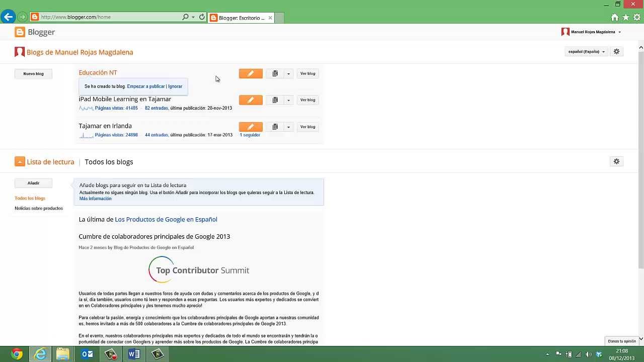Click Ver blog for iPad Mobile Learning
The image size is (644, 362).
pyautogui.click(x=307, y=100)
